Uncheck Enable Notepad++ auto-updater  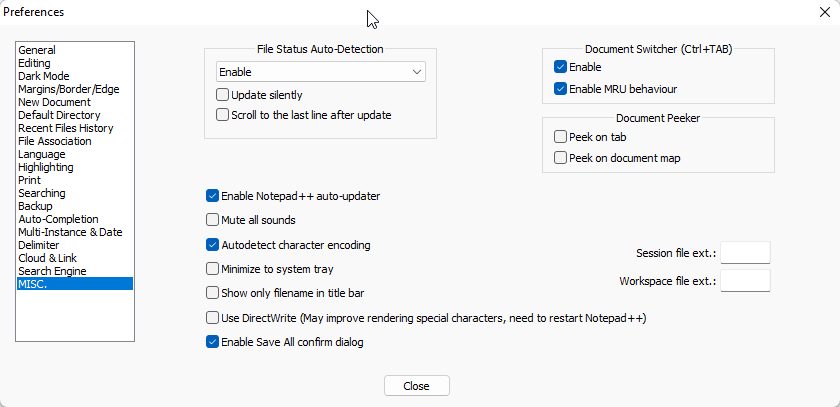(x=212, y=196)
